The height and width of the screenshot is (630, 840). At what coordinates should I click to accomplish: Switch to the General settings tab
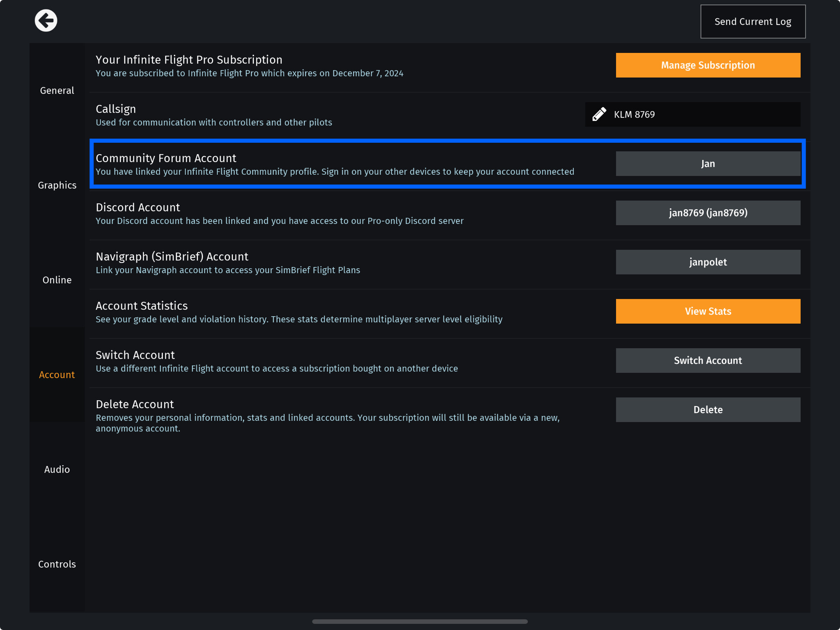(x=57, y=91)
